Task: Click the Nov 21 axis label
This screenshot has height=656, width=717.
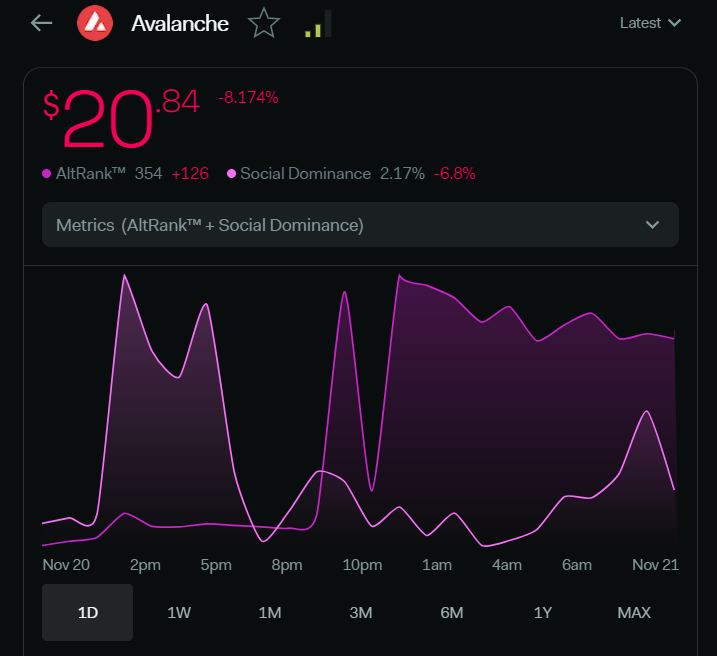Action: pos(655,565)
